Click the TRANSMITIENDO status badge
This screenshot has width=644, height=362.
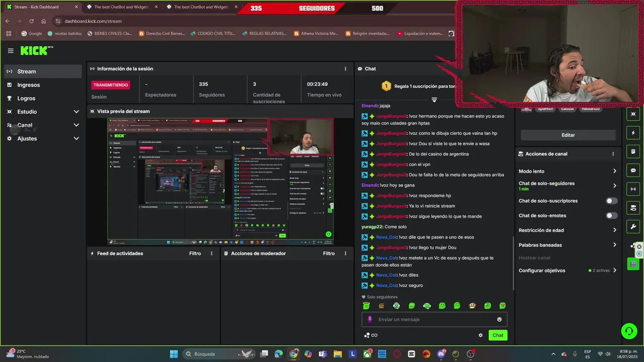click(111, 85)
